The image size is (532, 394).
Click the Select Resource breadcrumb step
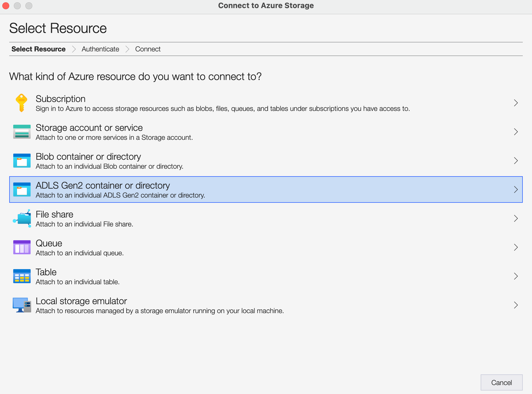pyautogui.click(x=38, y=49)
